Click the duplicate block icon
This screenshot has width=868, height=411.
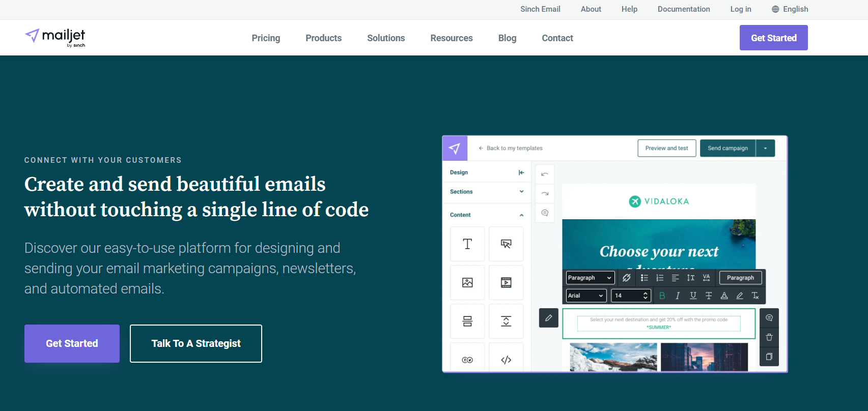[769, 357]
